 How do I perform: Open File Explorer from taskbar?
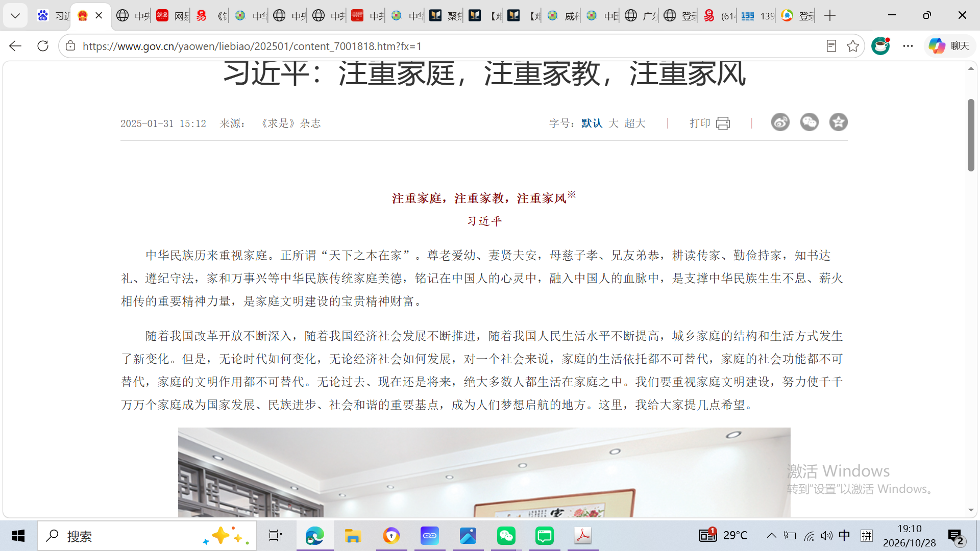(353, 536)
